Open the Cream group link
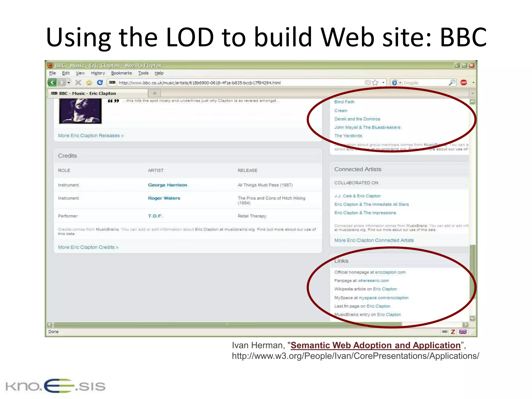 (x=341, y=111)
